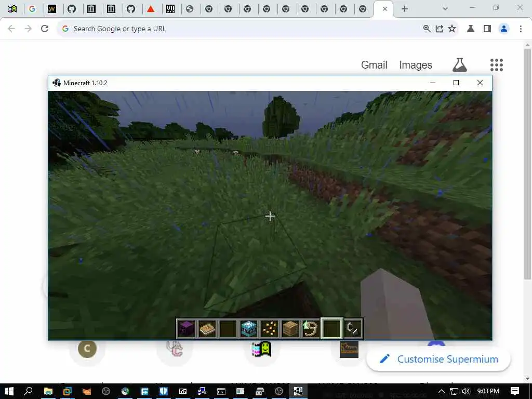Open the volume control in tray
Viewport: 532px width, 399px height.
(466, 391)
